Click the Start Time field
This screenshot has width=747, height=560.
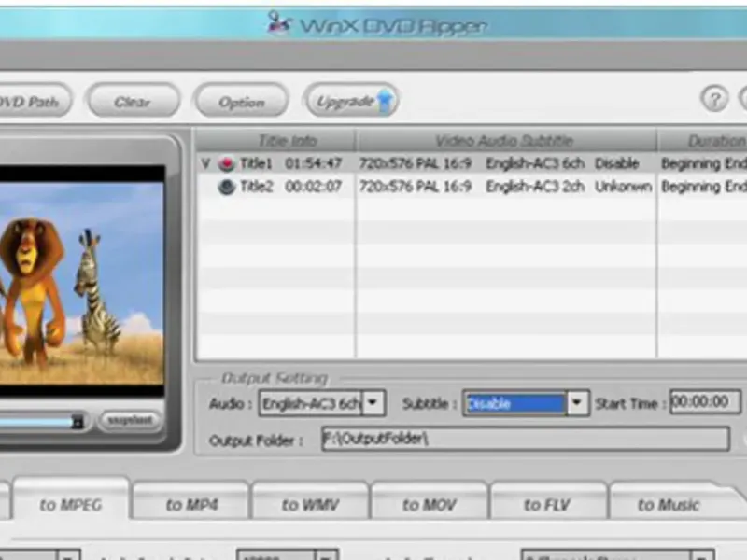point(705,401)
